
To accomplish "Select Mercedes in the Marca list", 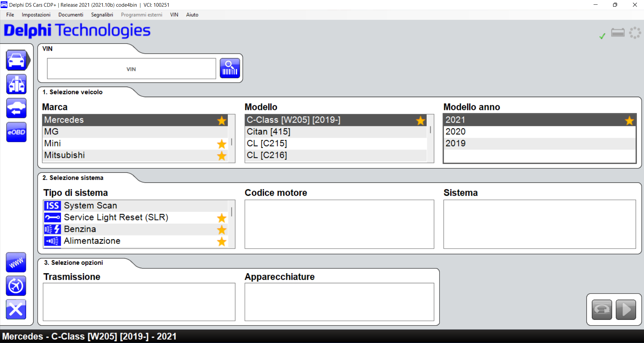I will 135,120.
